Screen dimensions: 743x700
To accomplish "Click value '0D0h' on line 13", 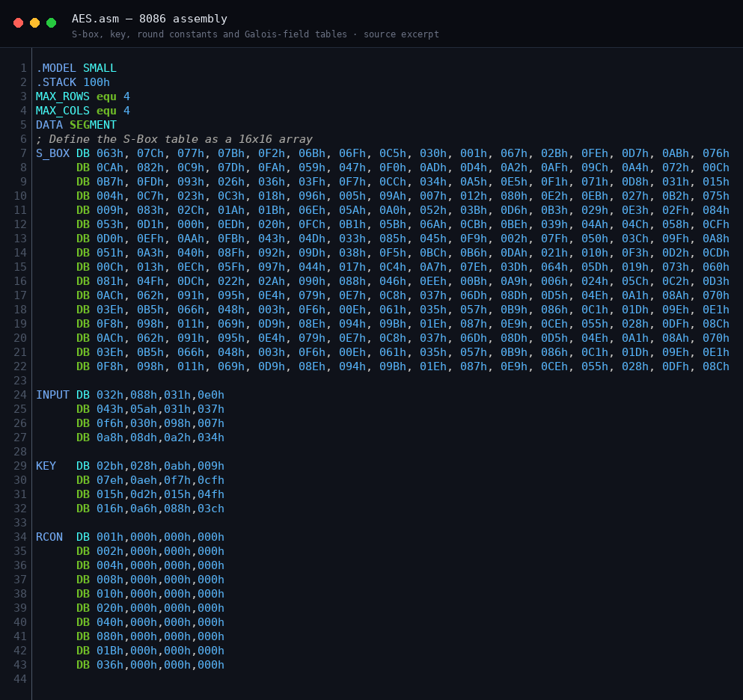I will (x=110, y=239).
